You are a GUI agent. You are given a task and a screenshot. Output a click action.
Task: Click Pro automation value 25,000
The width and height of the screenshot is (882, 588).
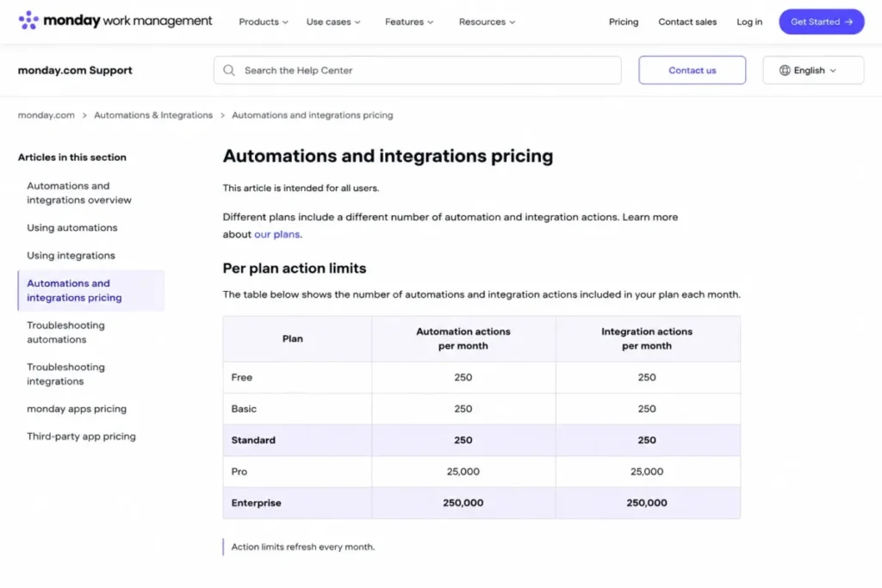(463, 472)
